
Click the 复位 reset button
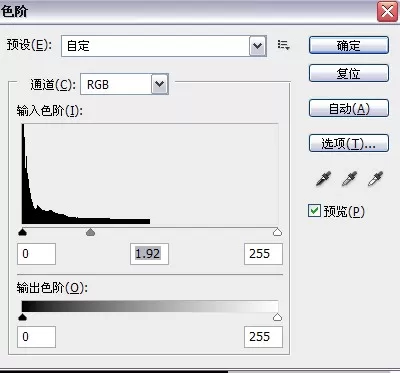(349, 73)
